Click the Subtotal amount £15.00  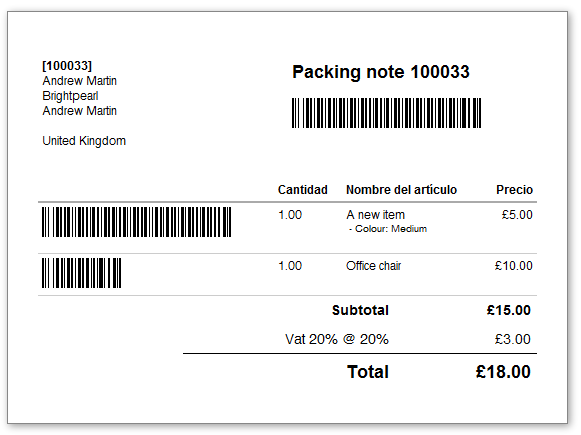(x=508, y=311)
